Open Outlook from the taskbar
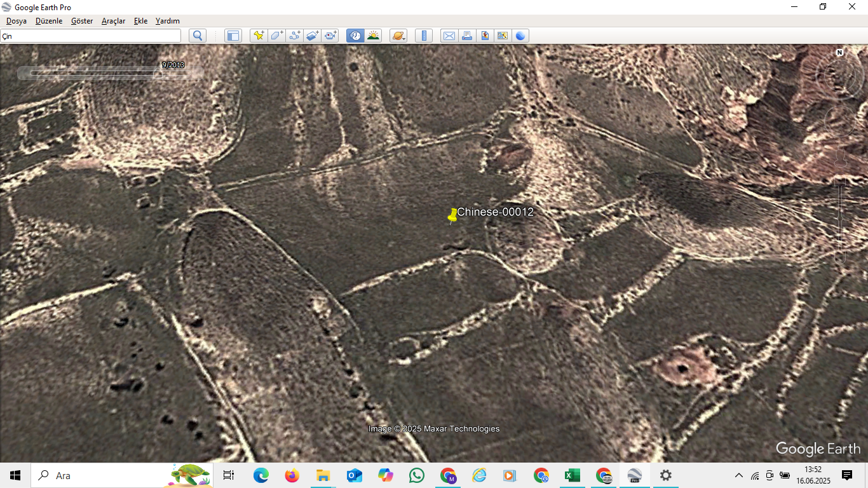The height and width of the screenshot is (488, 868). click(354, 475)
